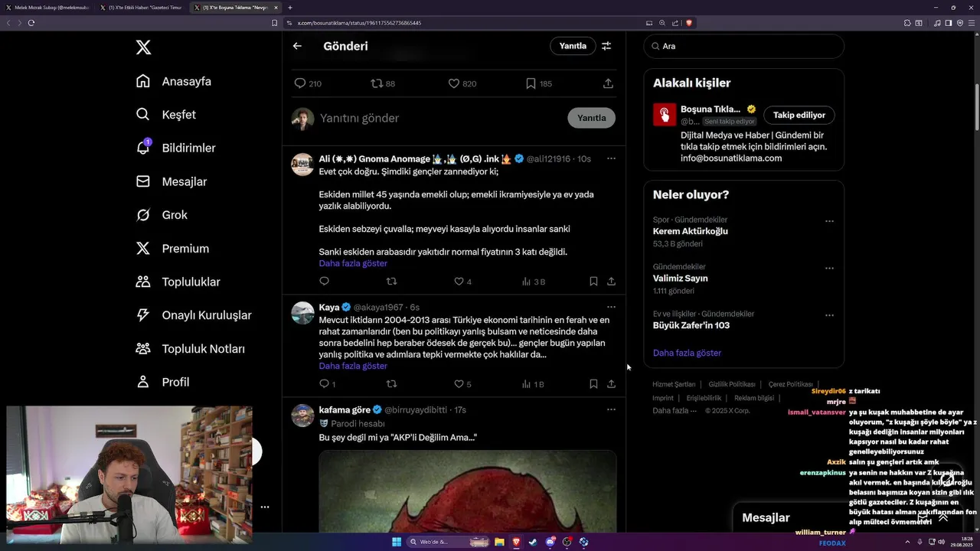This screenshot has width=980, height=551.
Task: Expand footer Daha fazla options
Action: [675, 411]
